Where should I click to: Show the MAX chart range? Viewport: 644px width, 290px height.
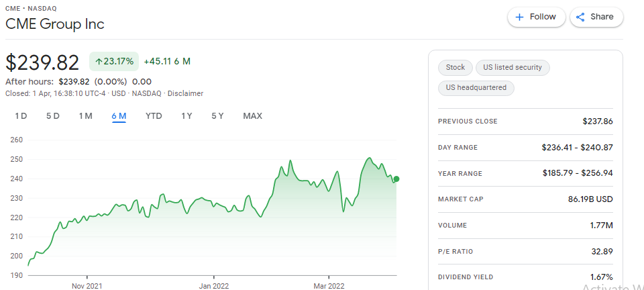point(253,116)
